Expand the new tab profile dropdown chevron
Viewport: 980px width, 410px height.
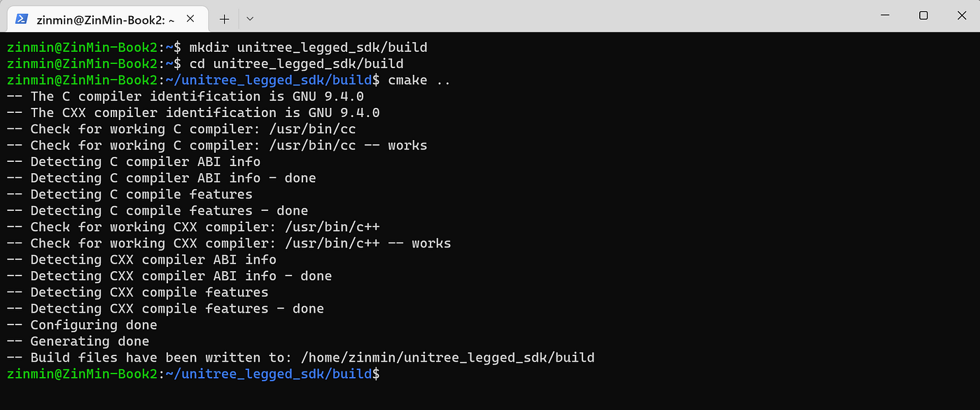250,19
